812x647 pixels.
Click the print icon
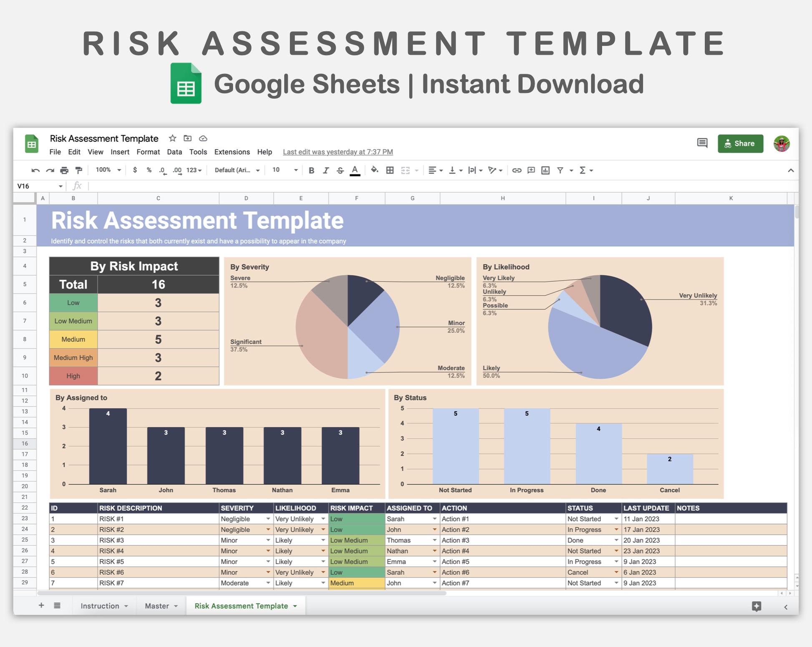coord(64,170)
